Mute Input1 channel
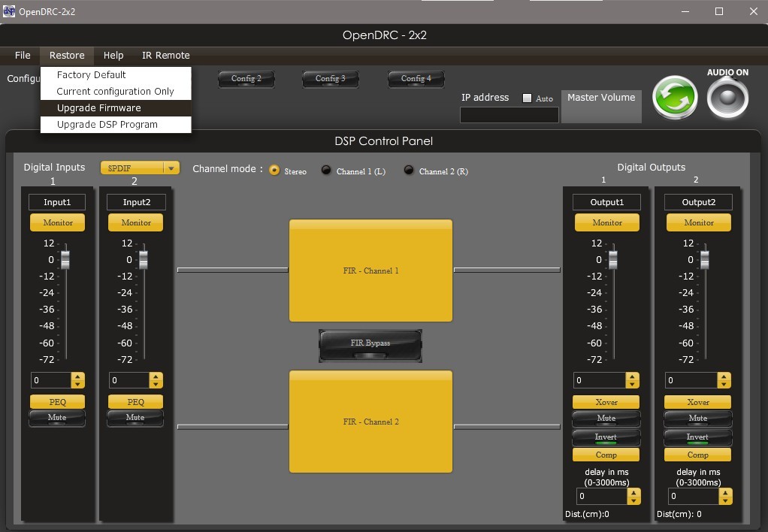The width and height of the screenshot is (768, 532). click(57, 418)
